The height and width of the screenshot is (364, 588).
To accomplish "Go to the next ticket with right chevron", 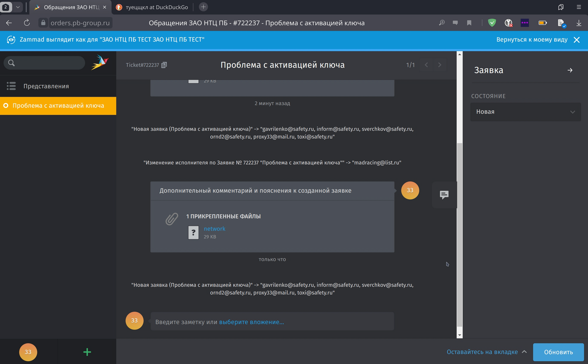I will 439,65.
